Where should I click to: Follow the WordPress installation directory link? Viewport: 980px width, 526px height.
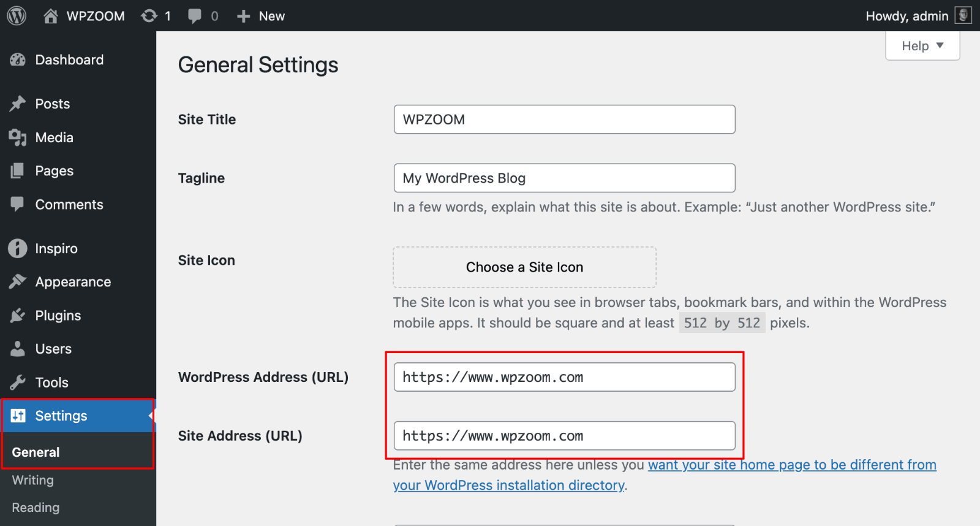(508, 485)
